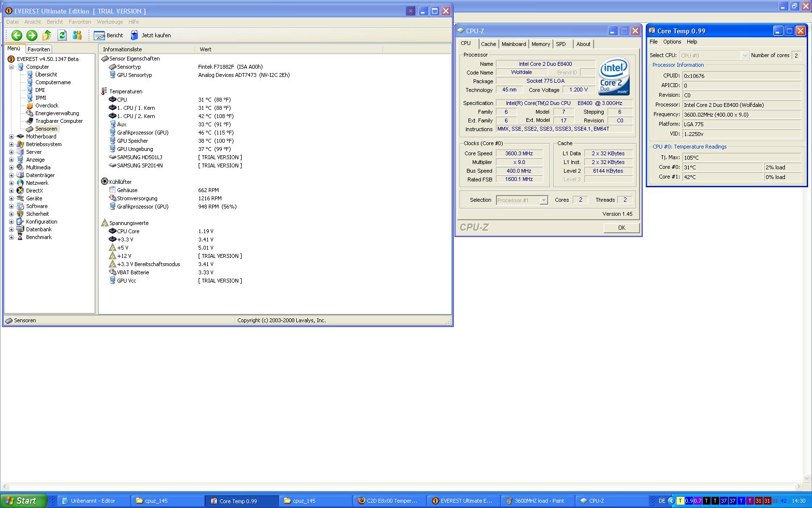Click the Windows Start button

click(24, 501)
